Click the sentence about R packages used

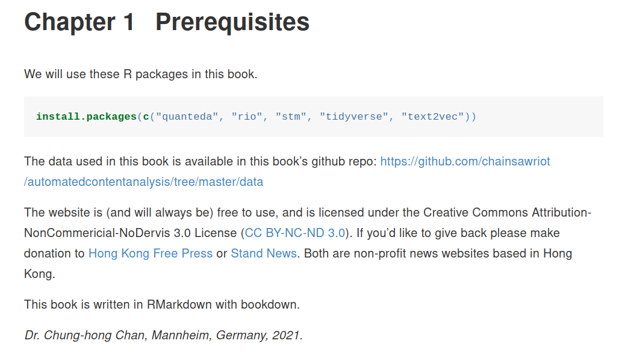click(x=141, y=74)
